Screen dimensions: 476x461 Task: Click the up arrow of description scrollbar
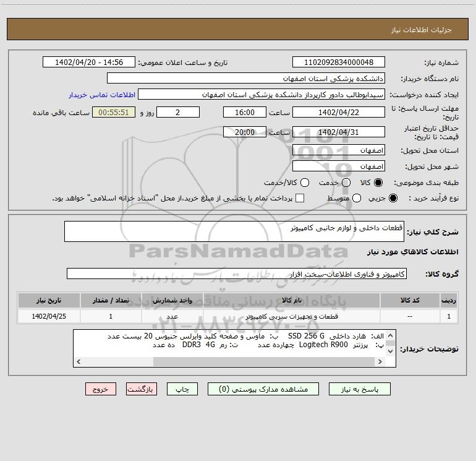(391, 335)
